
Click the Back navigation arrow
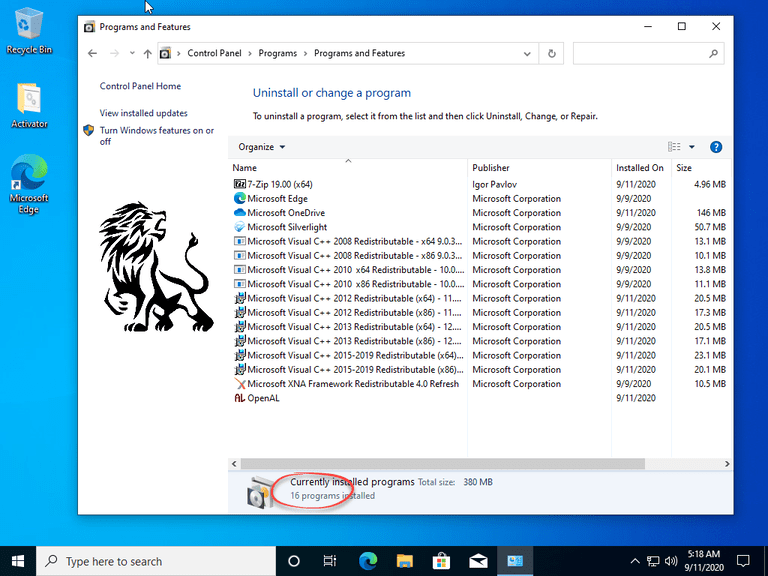[x=92, y=53]
